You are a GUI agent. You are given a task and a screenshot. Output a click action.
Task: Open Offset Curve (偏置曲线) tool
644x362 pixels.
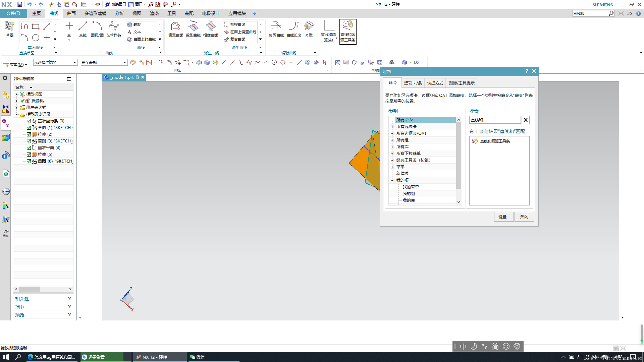176,29
